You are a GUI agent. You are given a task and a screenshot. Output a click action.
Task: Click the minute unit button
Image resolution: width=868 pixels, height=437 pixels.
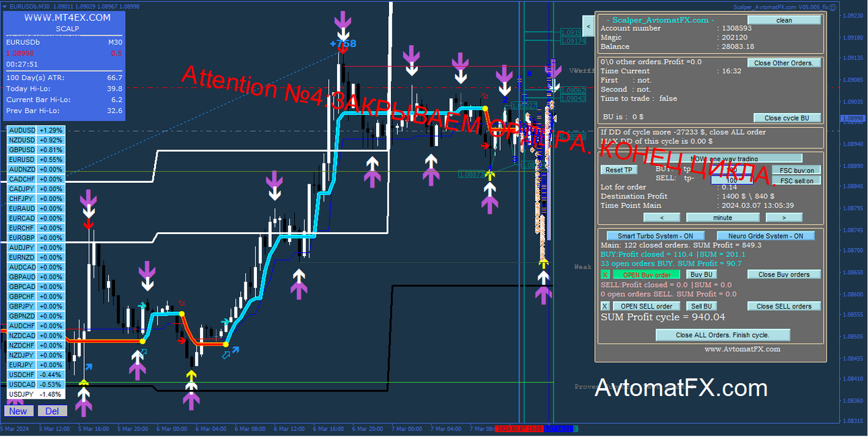[x=723, y=217]
